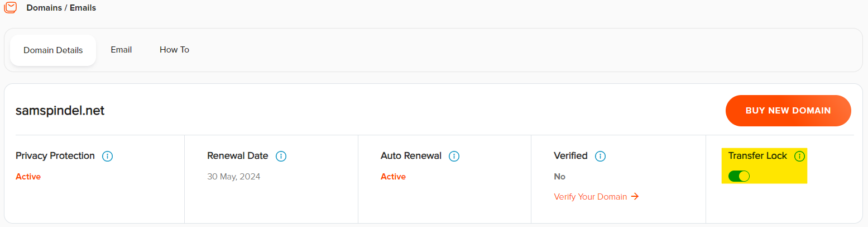Show Renewal Date info tooltip icon
This screenshot has height=227, width=868.
281,156
